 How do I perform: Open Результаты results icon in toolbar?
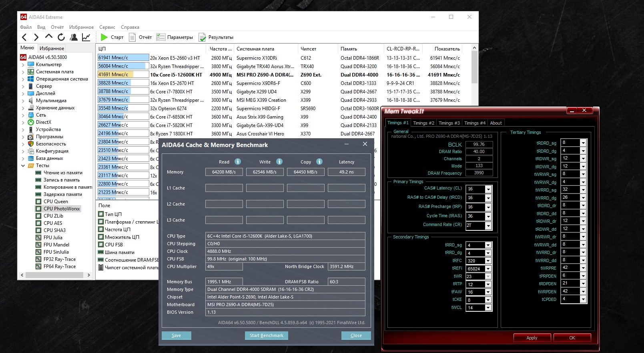[202, 37]
